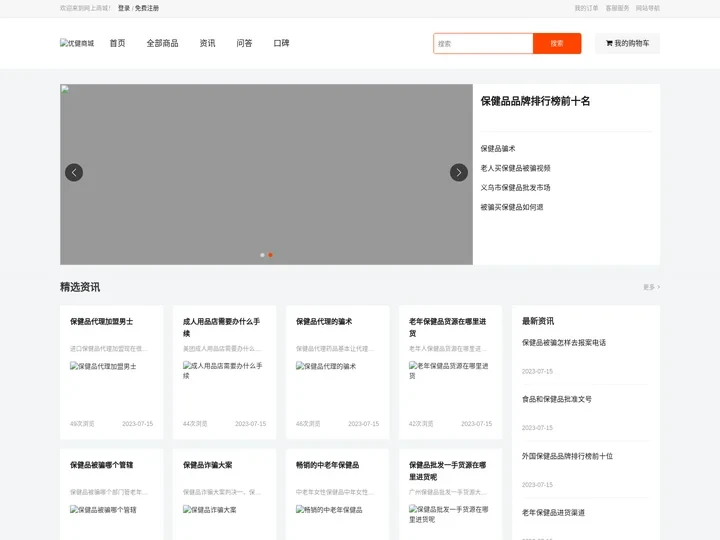Open article 保健品代理的骗术 title
This screenshot has height=540, width=720.
(324, 321)
